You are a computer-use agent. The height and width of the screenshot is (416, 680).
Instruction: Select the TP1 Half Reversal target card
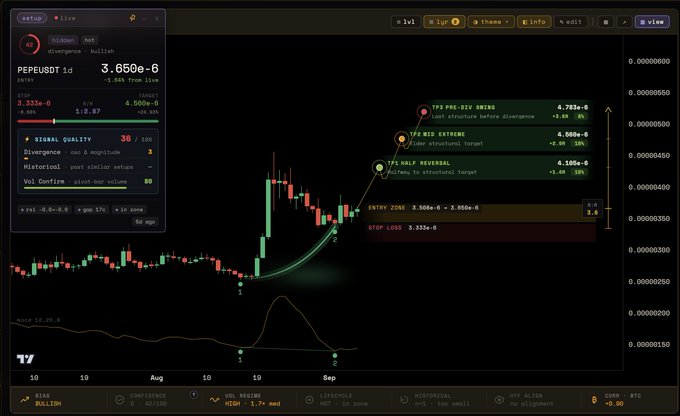pos(487,167)
